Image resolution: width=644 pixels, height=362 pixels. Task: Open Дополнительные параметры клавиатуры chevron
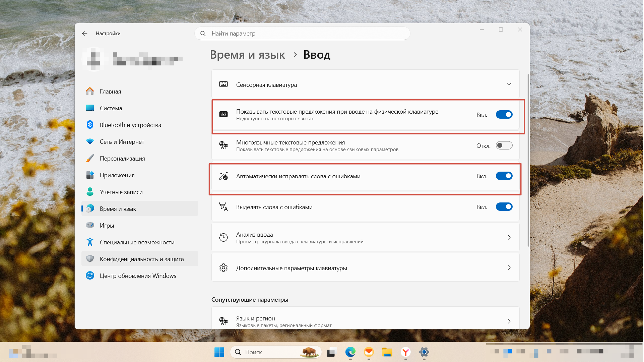click(509, 268)
